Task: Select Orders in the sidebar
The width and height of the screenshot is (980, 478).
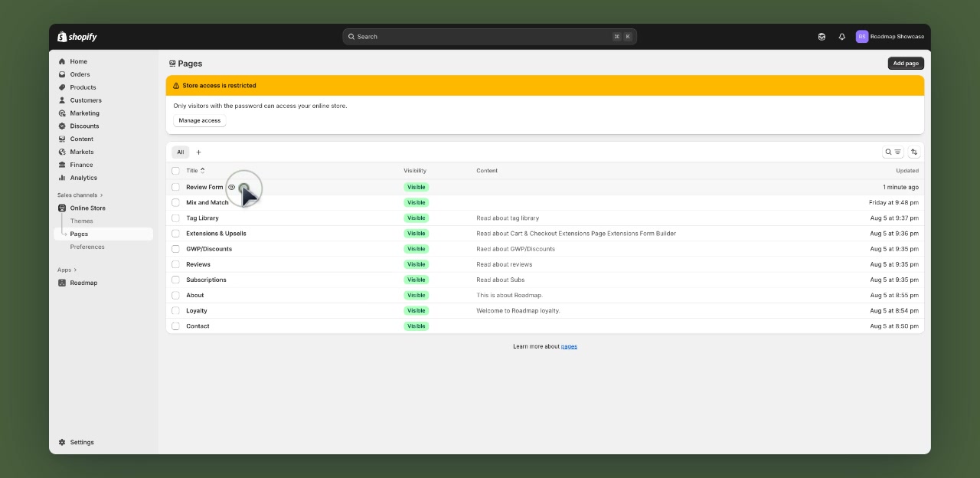Action: 80,74
